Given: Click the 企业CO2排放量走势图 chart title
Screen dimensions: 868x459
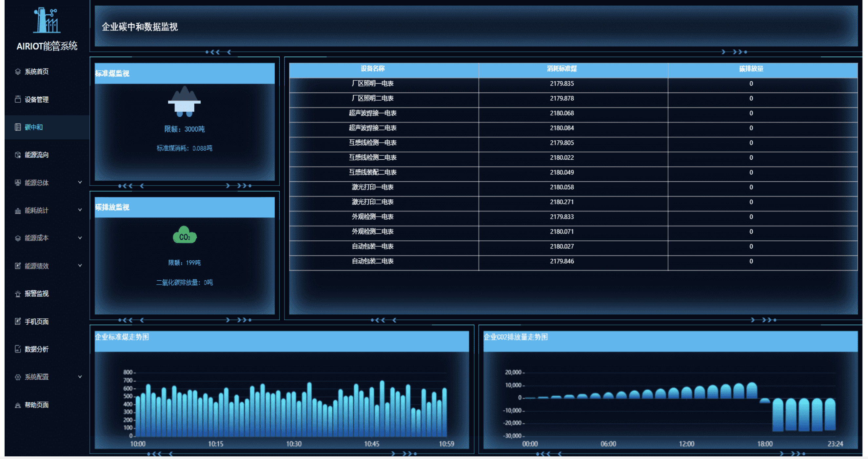Looking at the screenshot, I should point(516,337).
